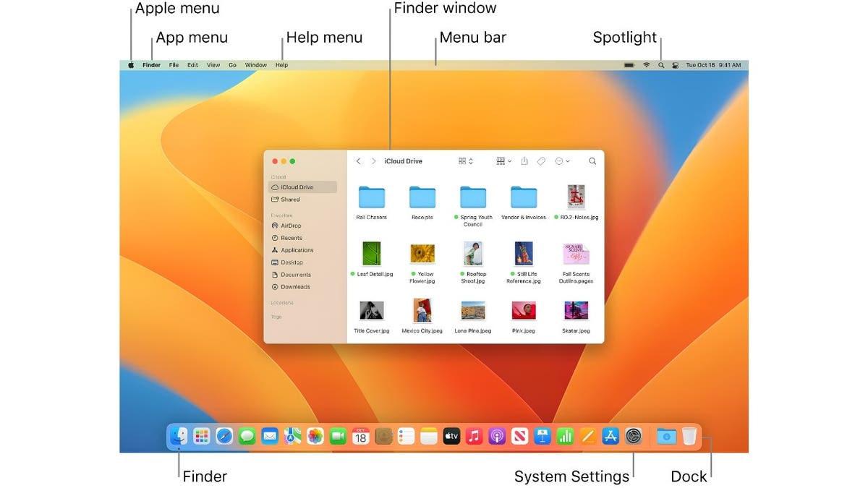The width and height of the screenshot is (868, 488).
Task: Click the date and time in the menu bar
Action: [x=713, y=65]
